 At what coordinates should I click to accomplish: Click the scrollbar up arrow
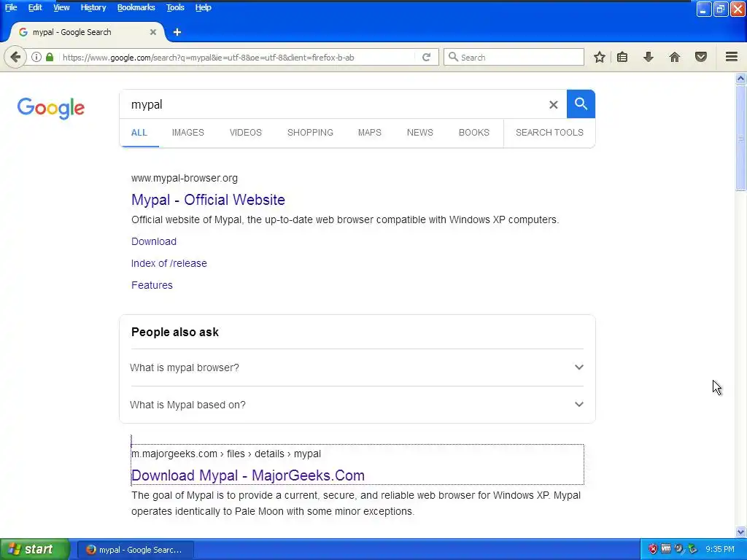pyautogui.click(x=740, y=79)
